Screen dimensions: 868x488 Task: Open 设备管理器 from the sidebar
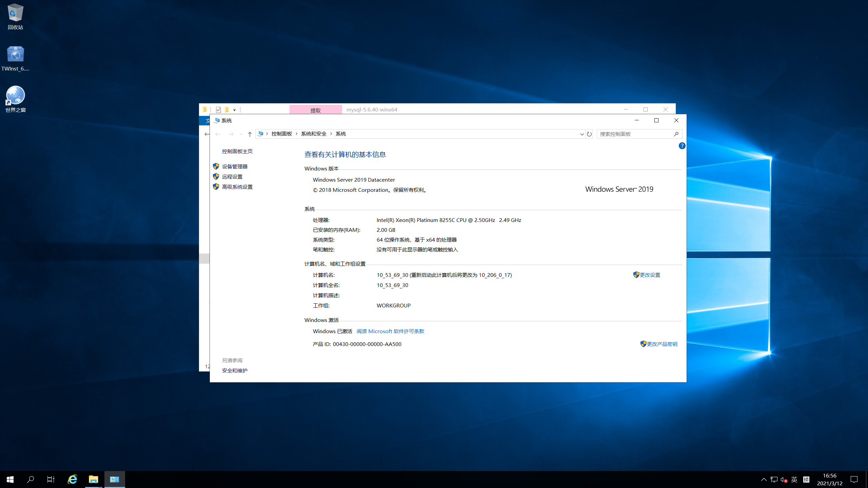tap(235, 166)
